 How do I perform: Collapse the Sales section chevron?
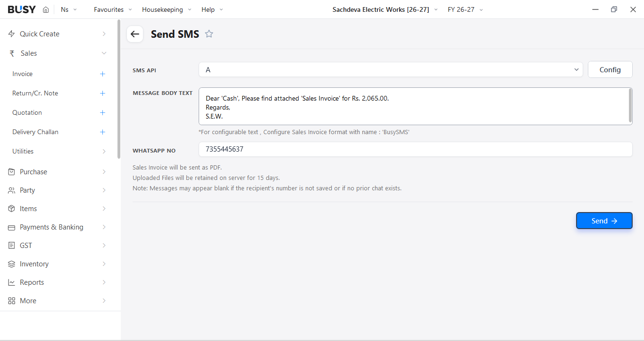[x=104, y=53]
